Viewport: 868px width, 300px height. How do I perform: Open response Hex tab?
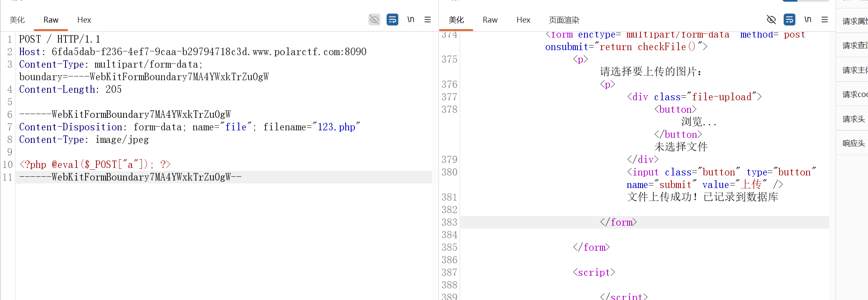click(x=523, y=20)
